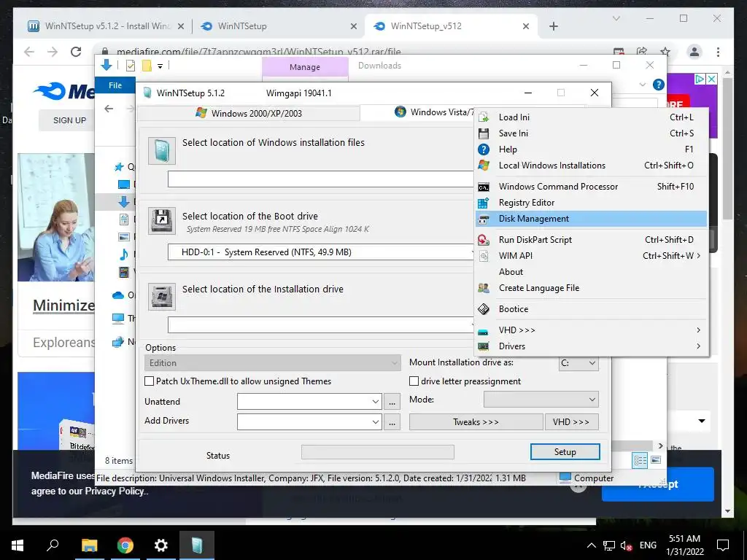Open Help from the context menu

(591, 149)
